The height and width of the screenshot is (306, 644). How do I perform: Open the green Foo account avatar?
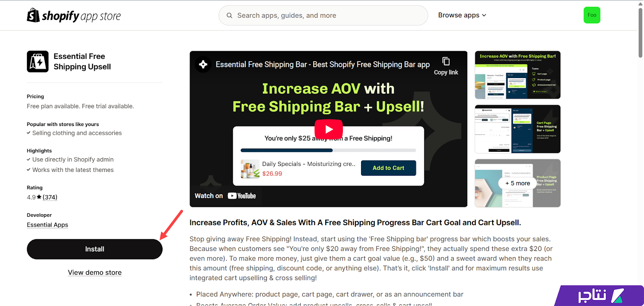click(x=592, y=15)
